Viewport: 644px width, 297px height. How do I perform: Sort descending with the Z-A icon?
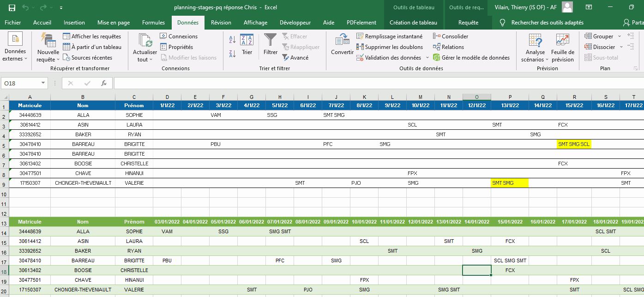(x=233, y=53)
